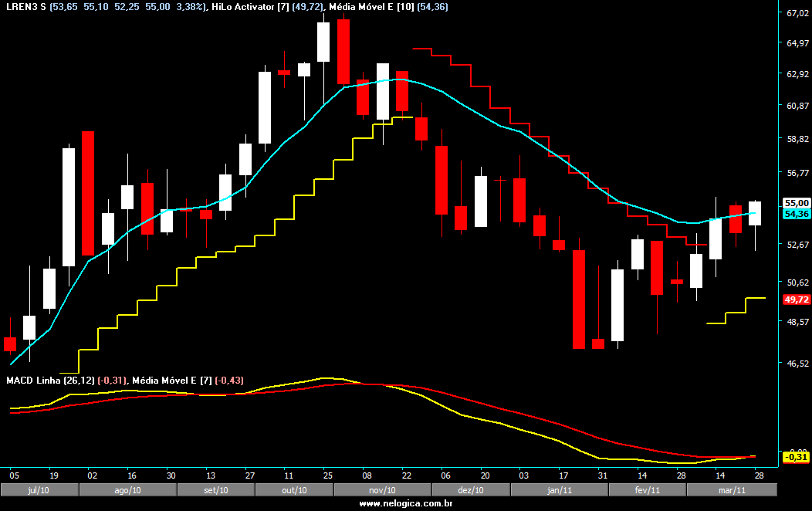This screenshot has width=812, height=511.
Task: Click the 60,87 price axis label
Action: (x=797, y=106)
